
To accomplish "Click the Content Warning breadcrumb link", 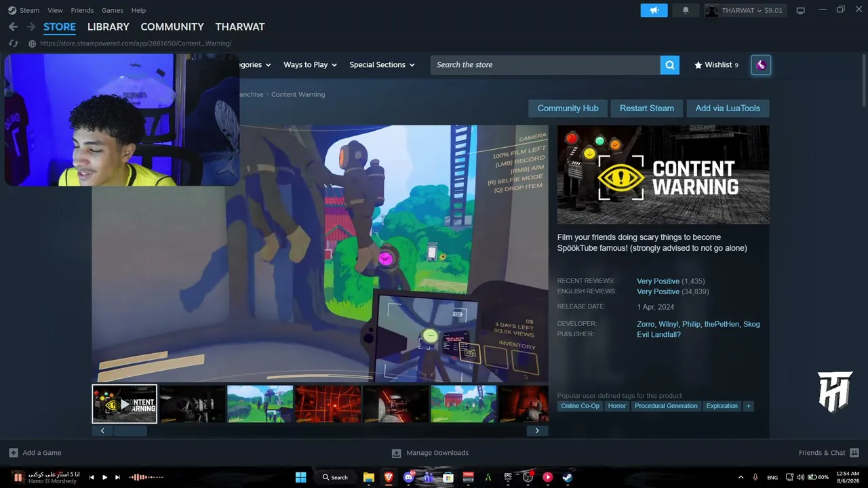I will (x=298, y=94).
